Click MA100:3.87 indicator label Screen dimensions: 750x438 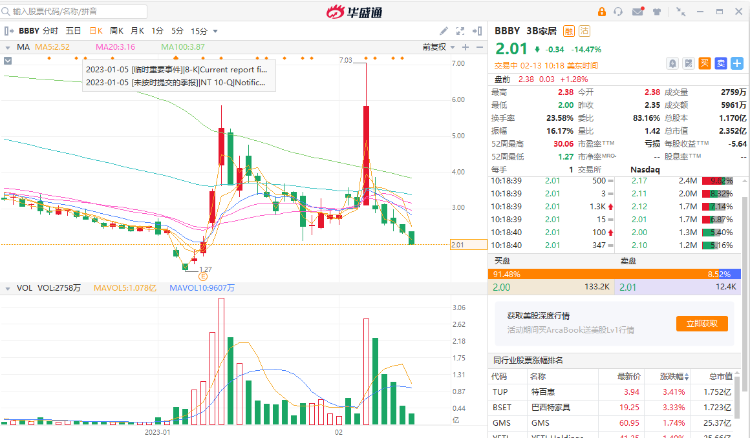tap(183, 47)
